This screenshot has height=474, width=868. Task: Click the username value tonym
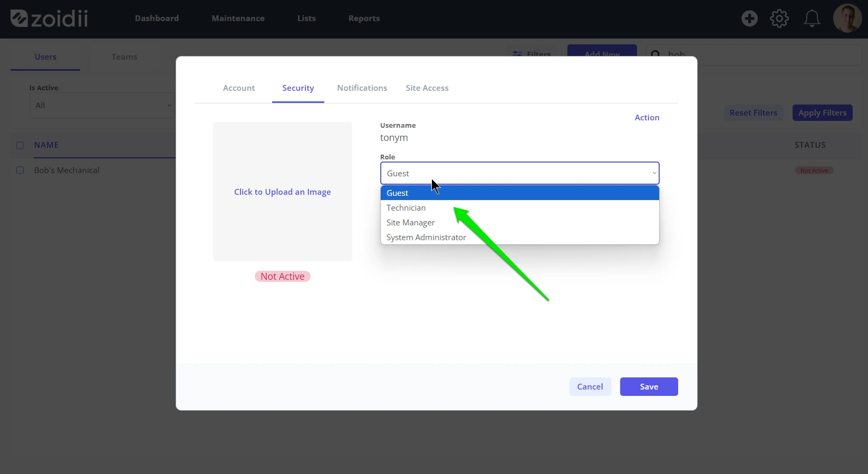(394, 138)
